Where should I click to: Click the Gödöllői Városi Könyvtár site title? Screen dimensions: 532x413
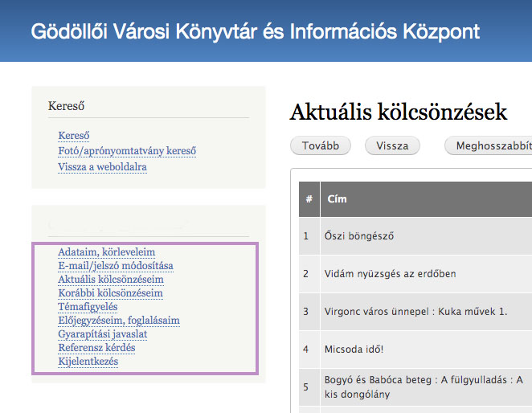click(x=255, y=31)
